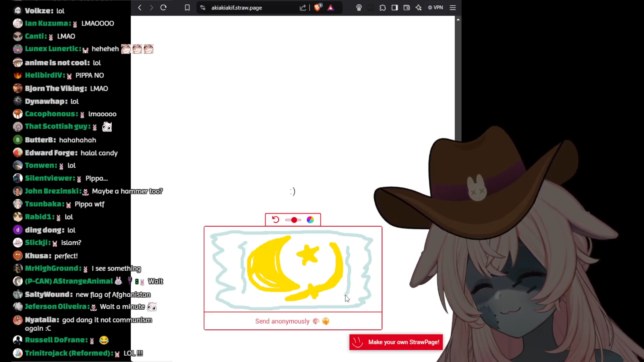Click Canti's message 'LMAO'

pos(66,36)
